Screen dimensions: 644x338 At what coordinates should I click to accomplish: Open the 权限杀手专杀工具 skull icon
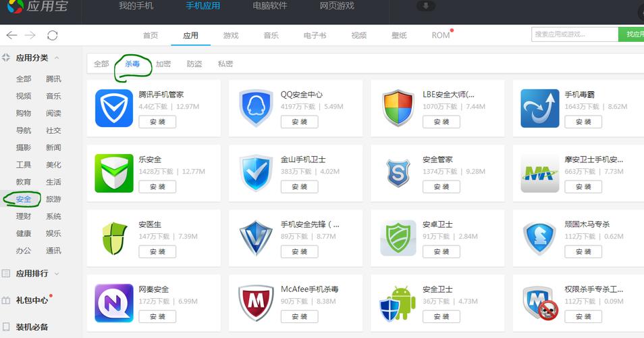(x=541, y=304)
